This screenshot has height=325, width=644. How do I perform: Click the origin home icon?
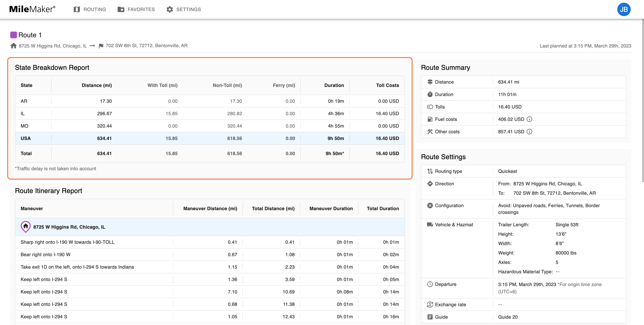13,46
